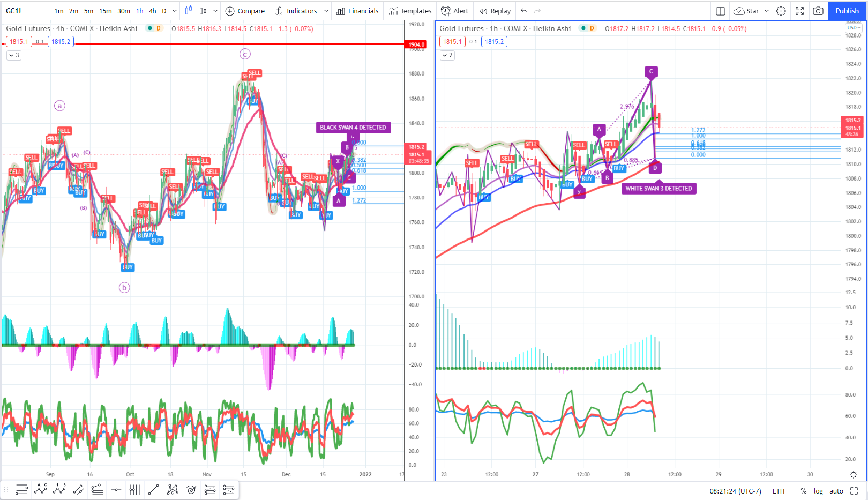Click the red 1904.0 price line label
868x500 pixels.
416,44
